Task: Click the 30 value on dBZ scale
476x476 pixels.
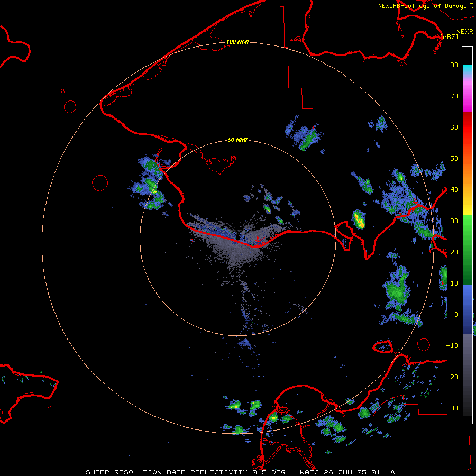Action: [454, 221]
